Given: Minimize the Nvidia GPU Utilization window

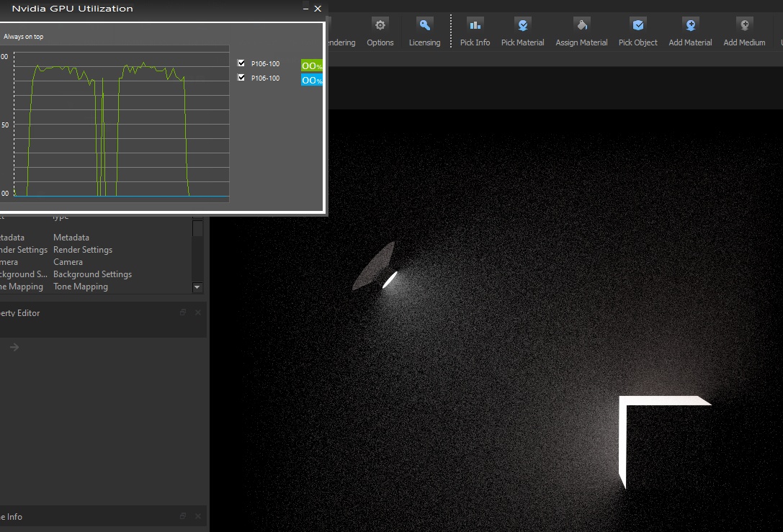Looking at the screenshot, I should coord(305,9).
